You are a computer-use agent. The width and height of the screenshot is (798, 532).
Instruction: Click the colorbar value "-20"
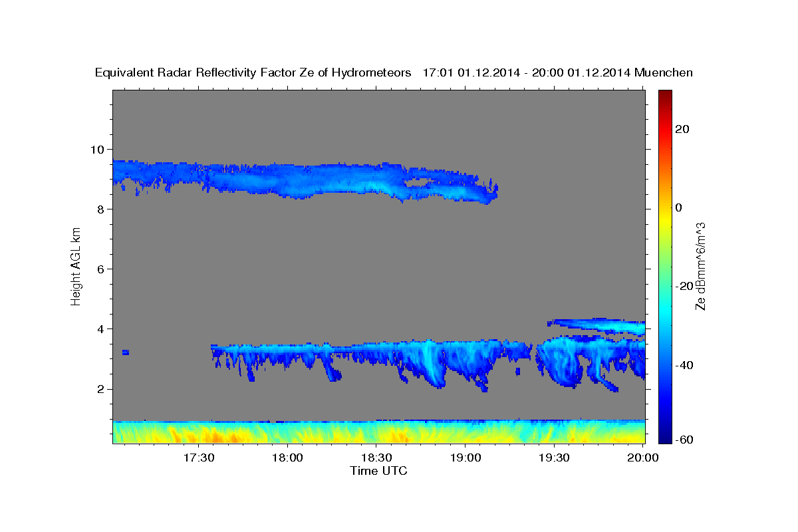(x=686, y=286)
